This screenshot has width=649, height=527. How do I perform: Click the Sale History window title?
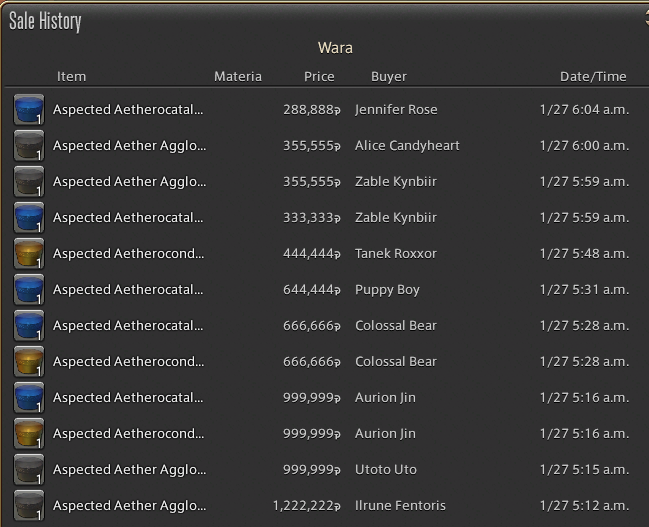point(45,22)
